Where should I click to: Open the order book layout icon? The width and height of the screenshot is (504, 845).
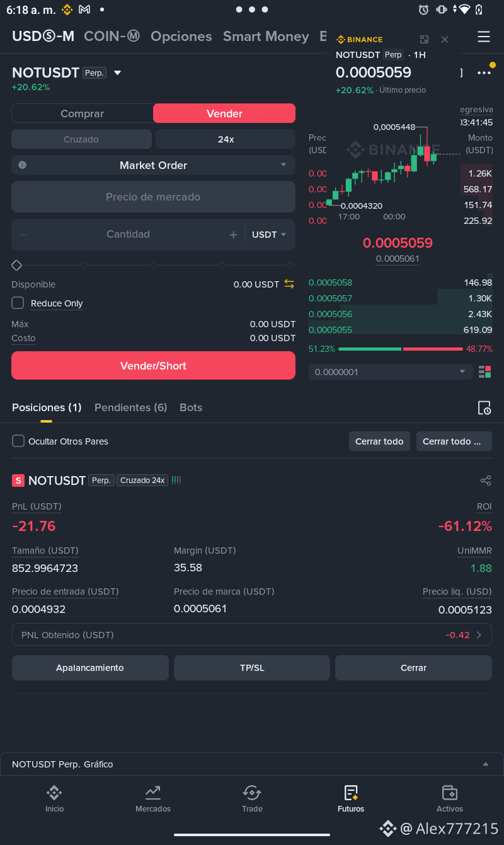[484, 372]
